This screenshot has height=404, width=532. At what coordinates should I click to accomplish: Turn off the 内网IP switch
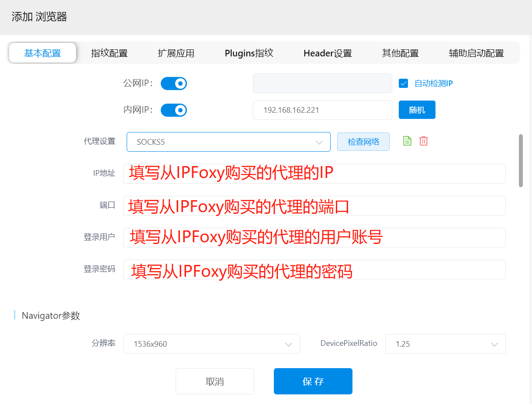[173, 110]
